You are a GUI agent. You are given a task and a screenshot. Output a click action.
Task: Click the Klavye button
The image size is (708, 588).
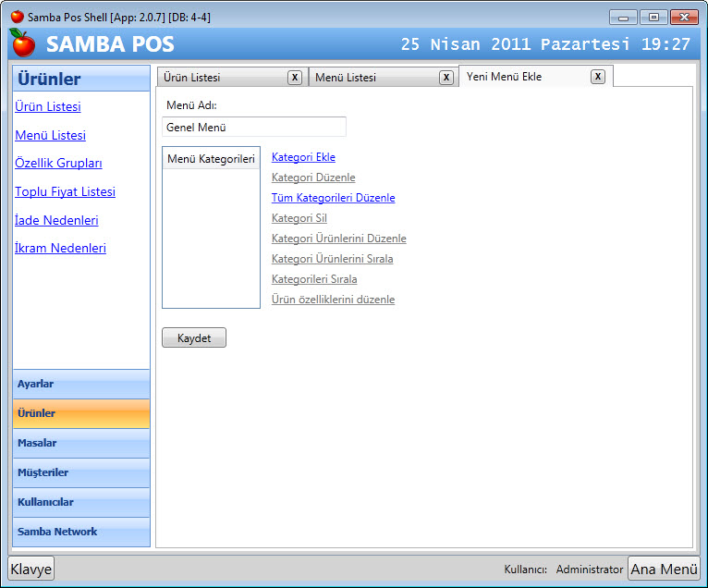(31, 570)
